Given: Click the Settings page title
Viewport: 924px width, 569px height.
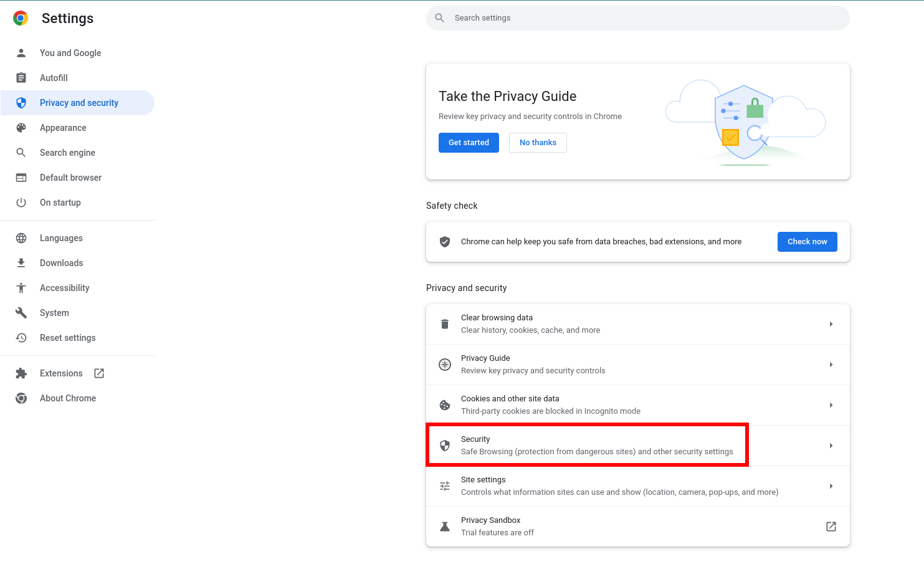Looking at the screenshot, I should point(67,19).
